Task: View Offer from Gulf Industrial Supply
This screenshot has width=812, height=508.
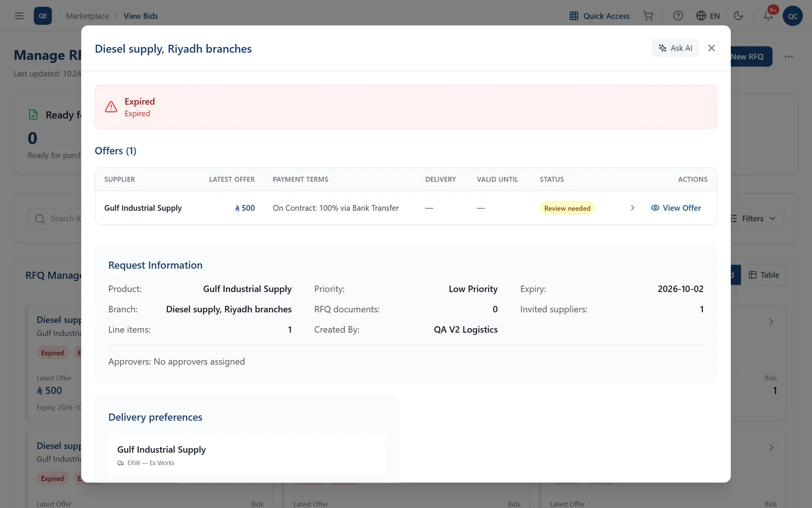Action: 676,208
